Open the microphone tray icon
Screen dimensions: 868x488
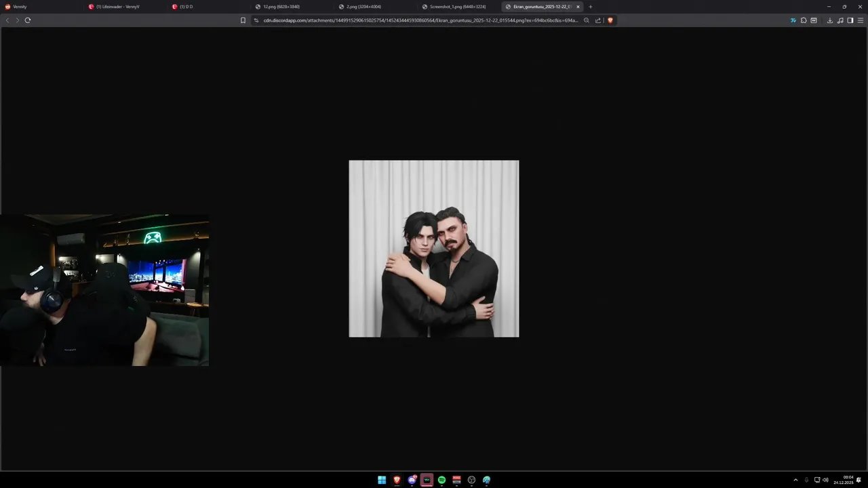pos(806,480)
